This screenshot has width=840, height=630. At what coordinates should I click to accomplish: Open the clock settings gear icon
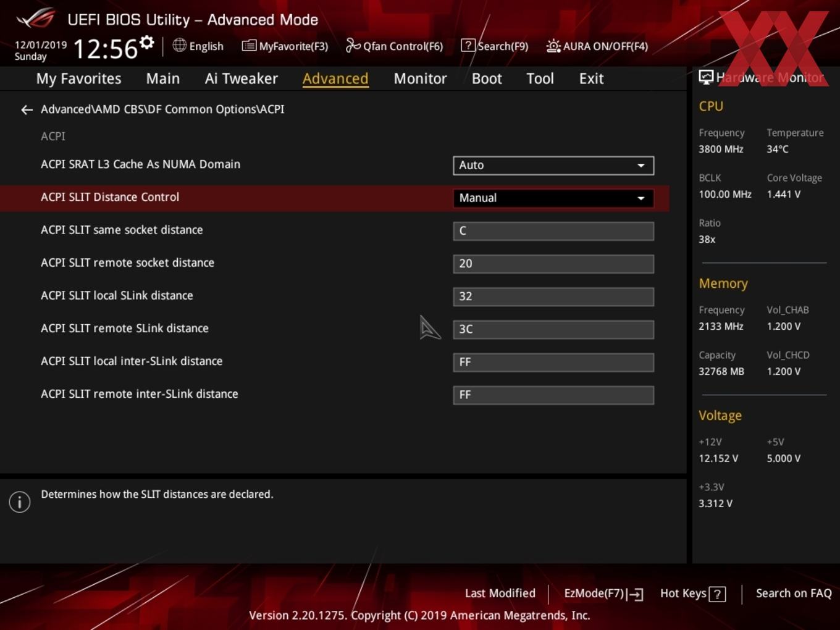click(x=146, y=43)
